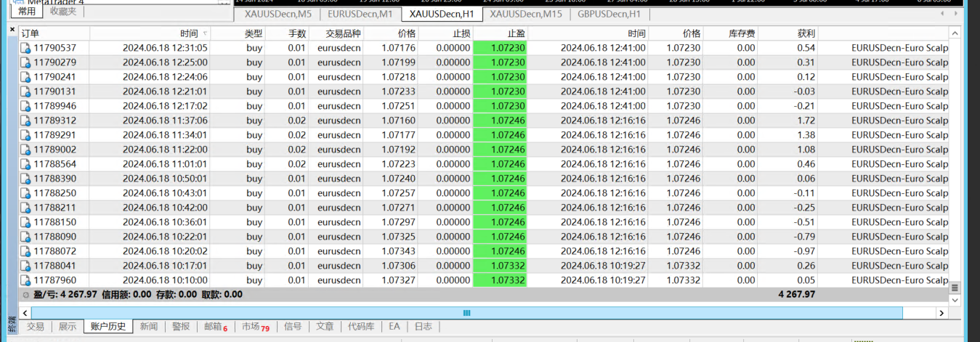
Task: Click the order icon for order 11789291
Action: [x=25, y=135]
